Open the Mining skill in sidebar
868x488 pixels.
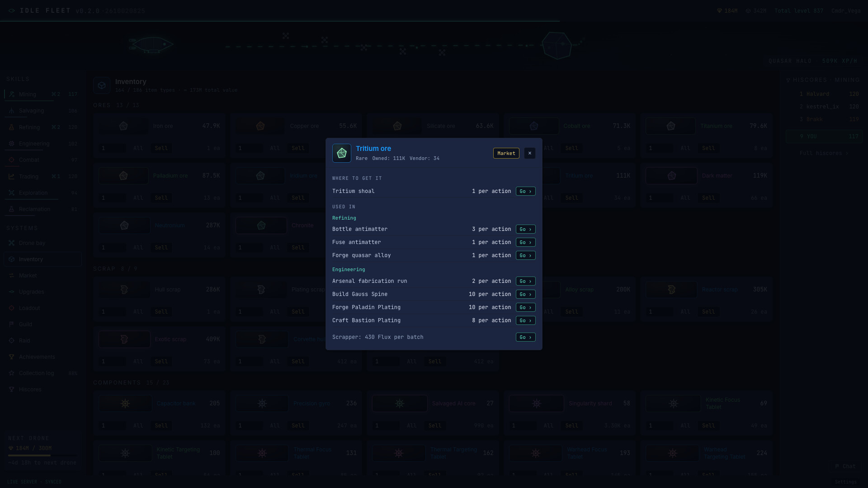pos(42,94)
